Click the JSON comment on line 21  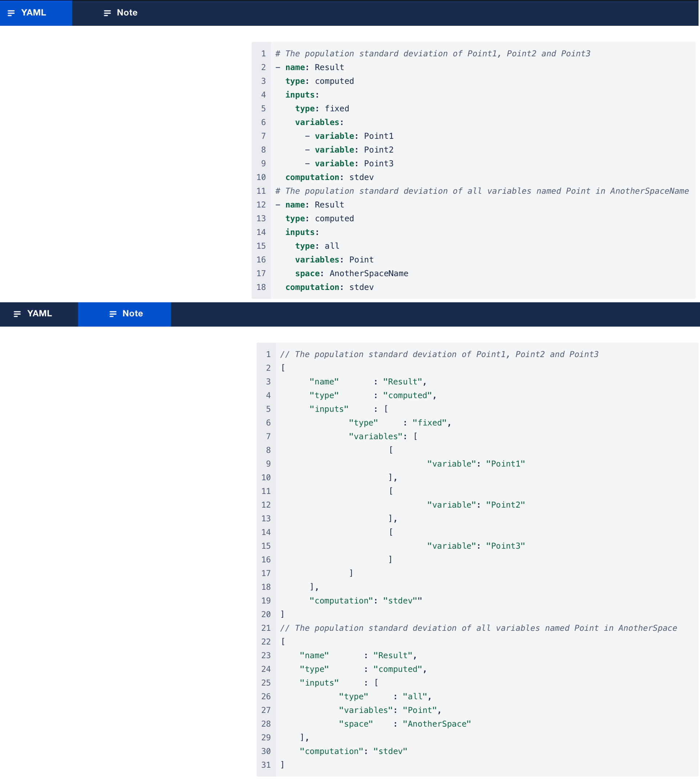pos(478,628)
